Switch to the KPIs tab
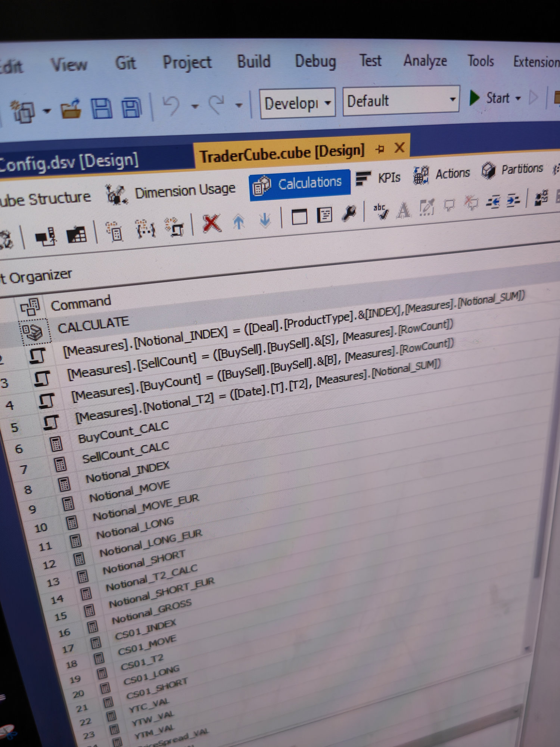Viewport: 560px width, 747px height. [x=378, y=178]
